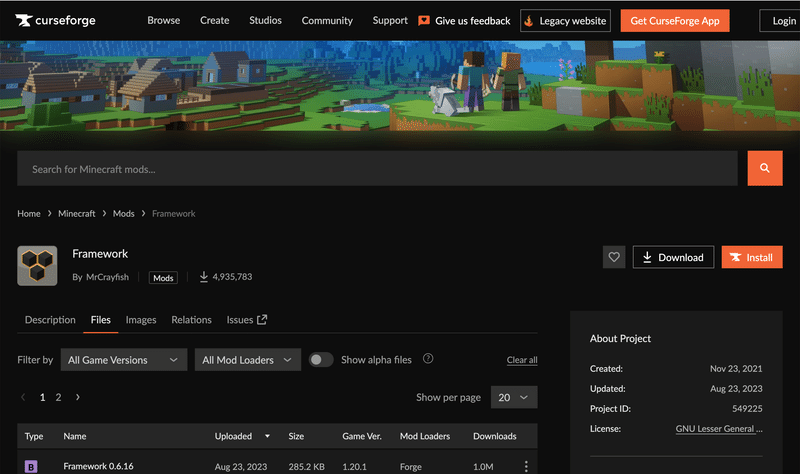Click the beta B type badge
Screen dimensions: 800x474
point(31,466)
